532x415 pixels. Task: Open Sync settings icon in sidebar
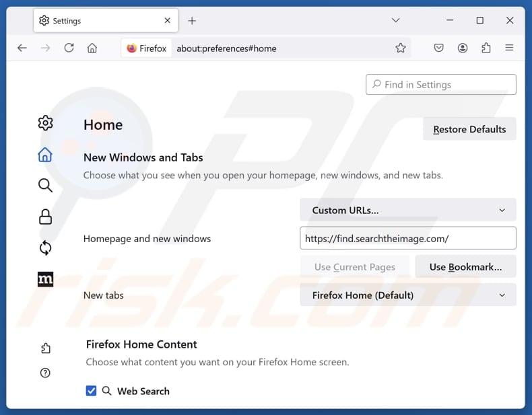click(x=45, y=248)
